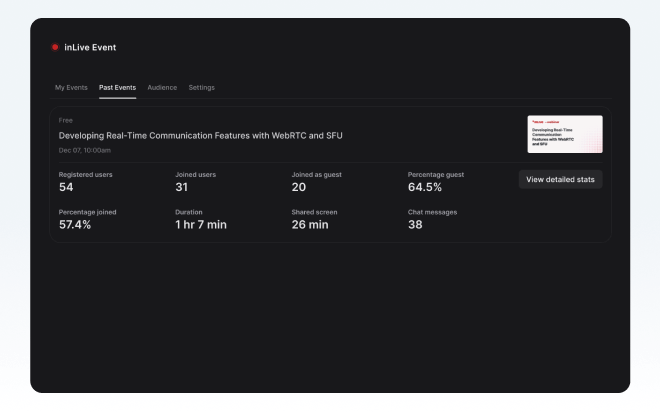Click the Joined users label
Screen dimensions: 660x413
click(x=195, y=175)
